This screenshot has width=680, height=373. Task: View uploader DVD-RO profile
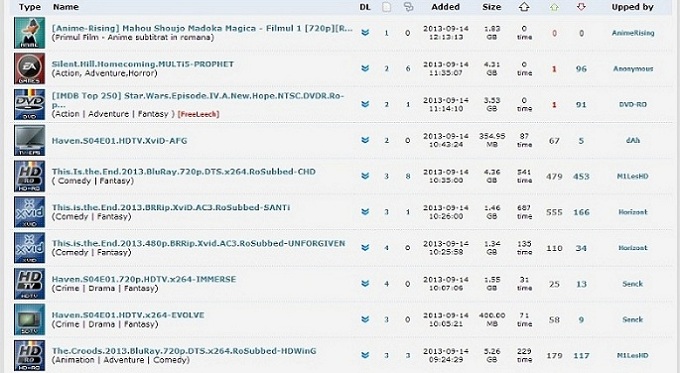(x=633, y=105)
